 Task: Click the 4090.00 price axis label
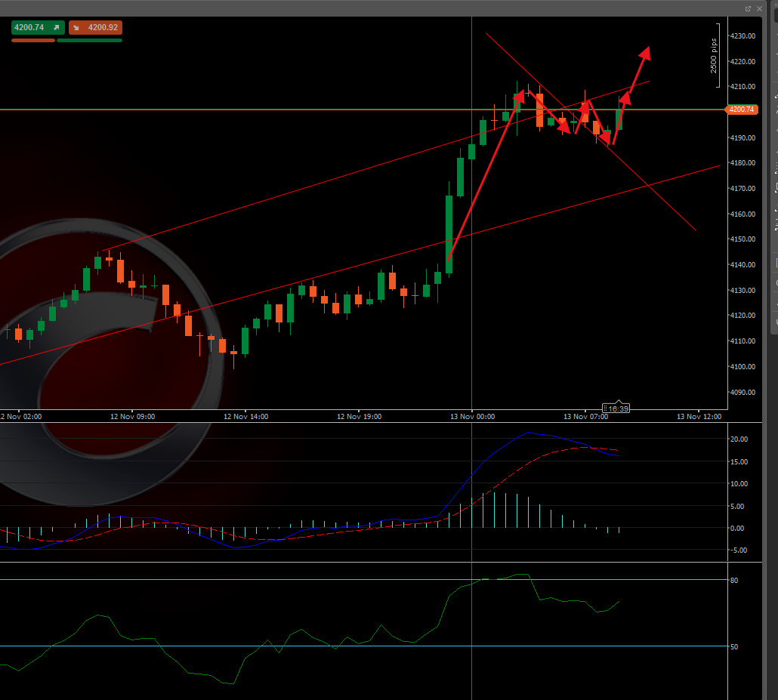pos(742,393)
